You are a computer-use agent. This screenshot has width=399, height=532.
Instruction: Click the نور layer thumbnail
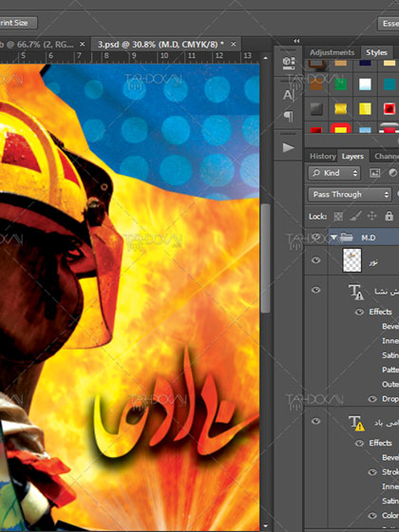click(352, 260)
